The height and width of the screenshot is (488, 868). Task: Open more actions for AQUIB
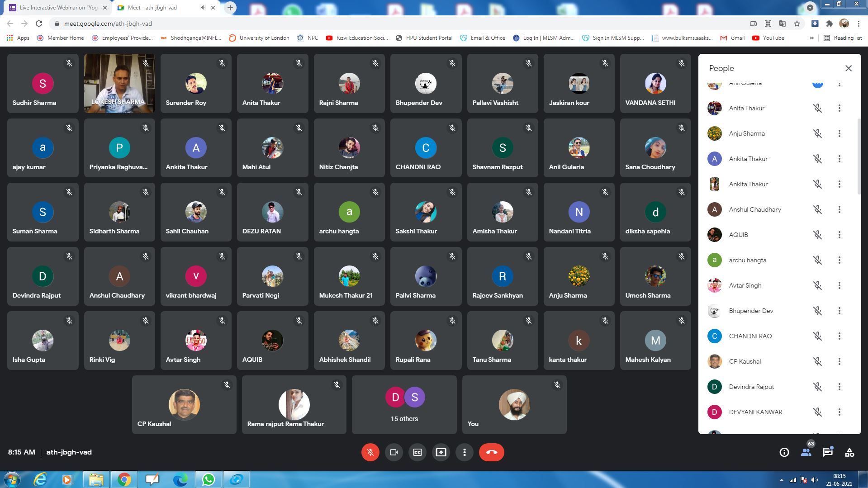pyautogui.click(x=840, y=235)
